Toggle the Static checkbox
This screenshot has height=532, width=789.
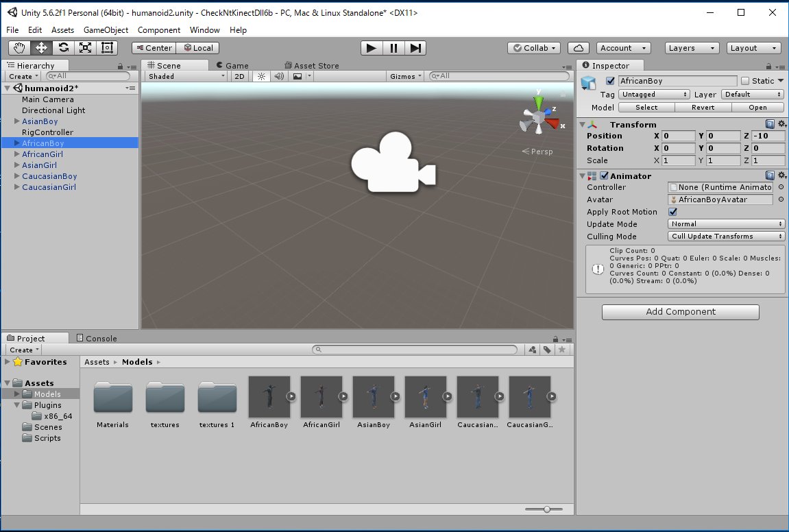(745, 81)
